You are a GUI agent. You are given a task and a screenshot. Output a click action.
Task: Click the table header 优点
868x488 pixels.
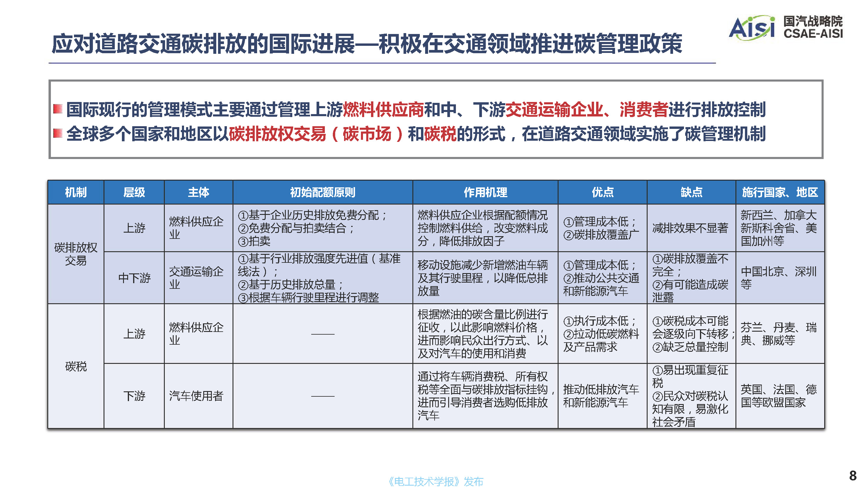(602, 192)
